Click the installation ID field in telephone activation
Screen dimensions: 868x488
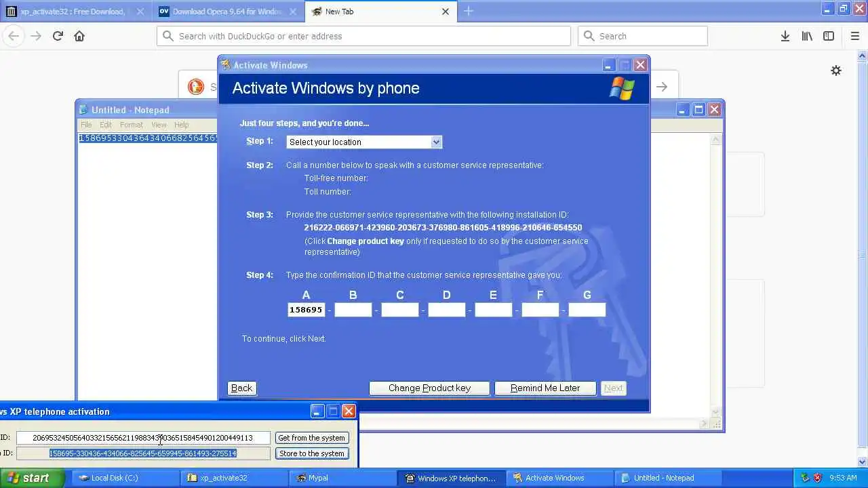143,438
